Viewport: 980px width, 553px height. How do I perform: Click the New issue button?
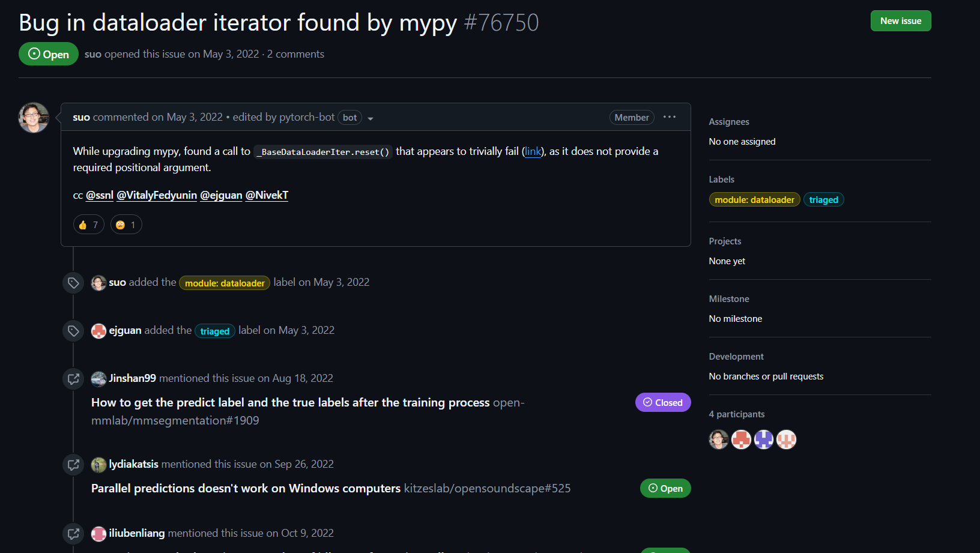point(900,21)
